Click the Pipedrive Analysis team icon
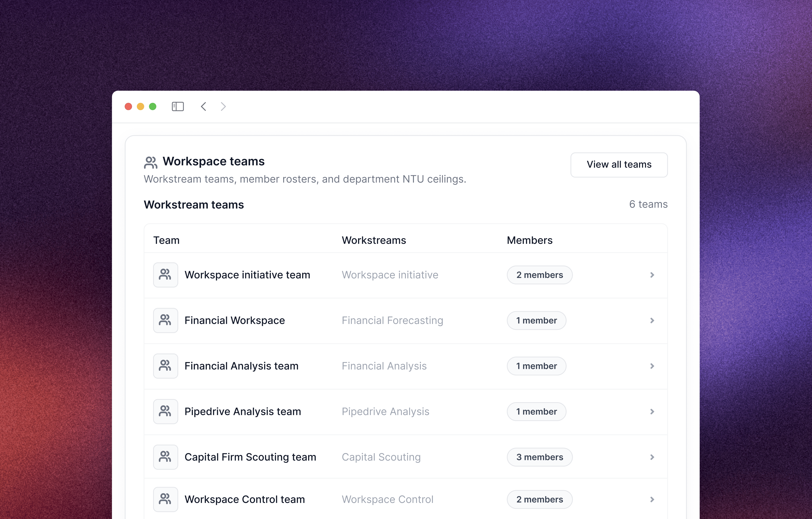812x519 pixels. [x=165, y=412]
